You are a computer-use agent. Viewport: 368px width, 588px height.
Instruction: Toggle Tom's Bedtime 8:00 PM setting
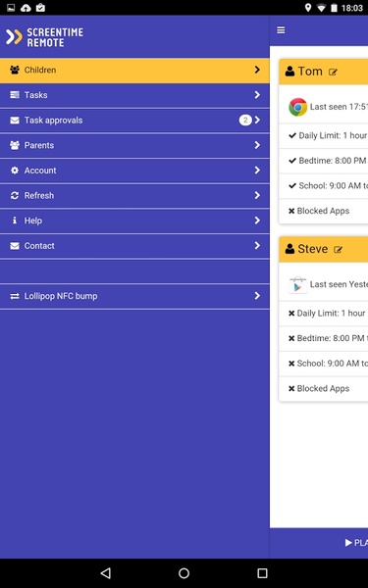click(324, 161)
